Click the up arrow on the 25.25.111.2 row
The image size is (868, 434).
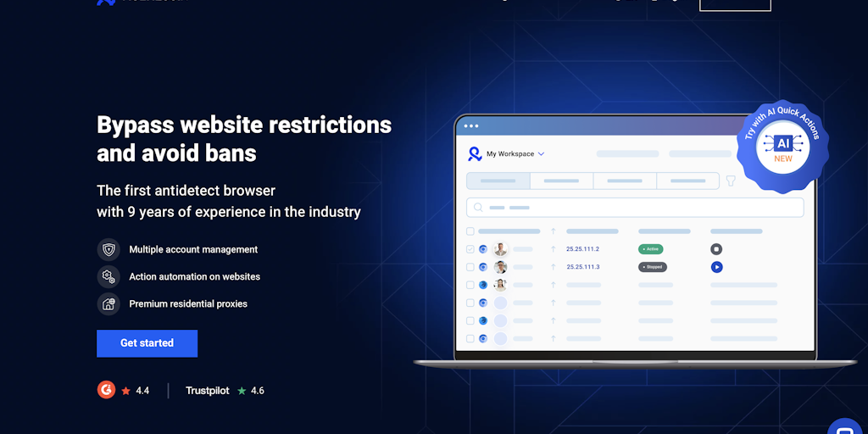[553, 249]
